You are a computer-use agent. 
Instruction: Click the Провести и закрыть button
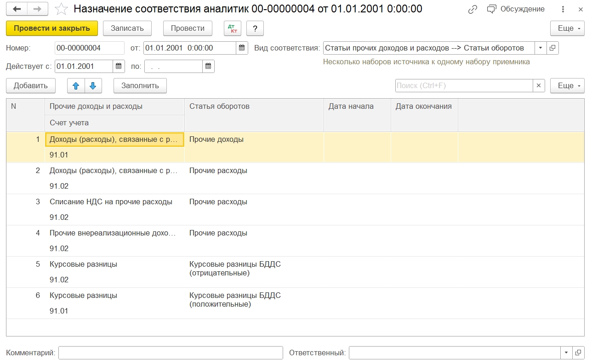51,28
